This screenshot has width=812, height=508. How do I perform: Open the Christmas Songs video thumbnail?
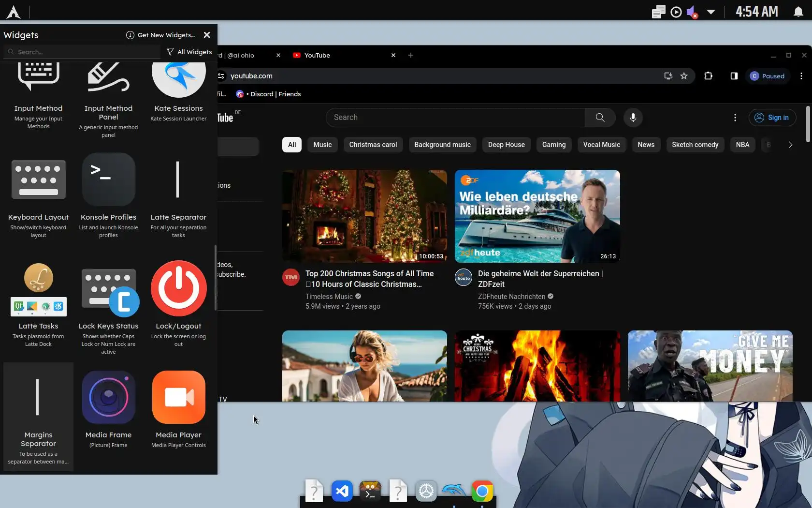pos(364,216)
